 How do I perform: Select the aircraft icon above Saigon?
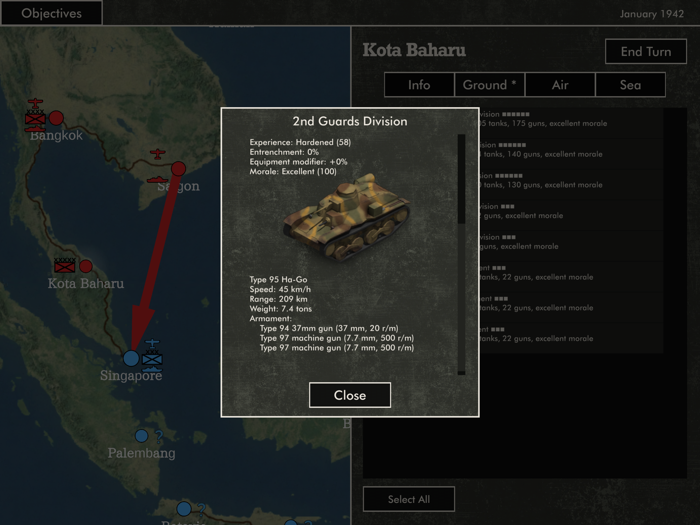click(158, 154)
